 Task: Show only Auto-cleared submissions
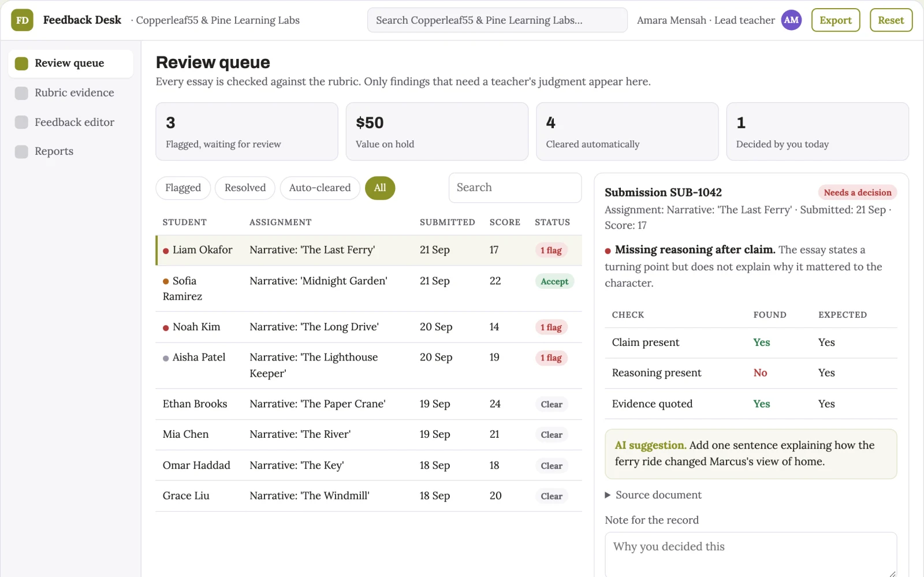pos(320,188)
